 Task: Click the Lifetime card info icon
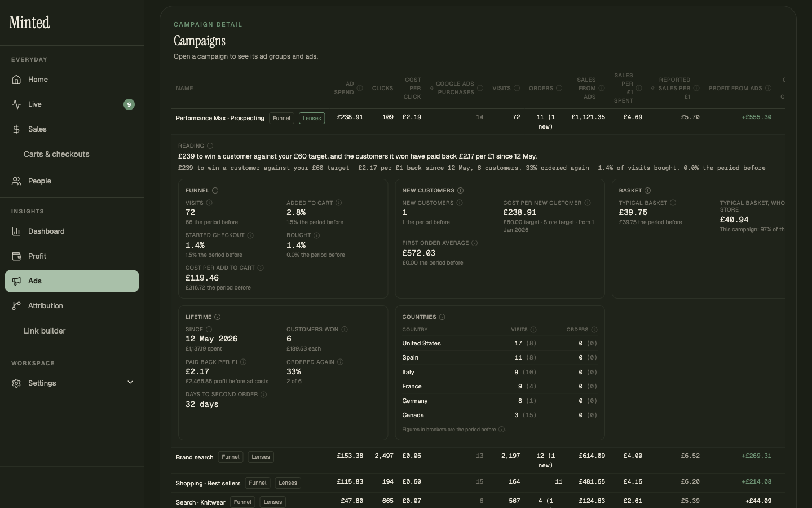218,317
